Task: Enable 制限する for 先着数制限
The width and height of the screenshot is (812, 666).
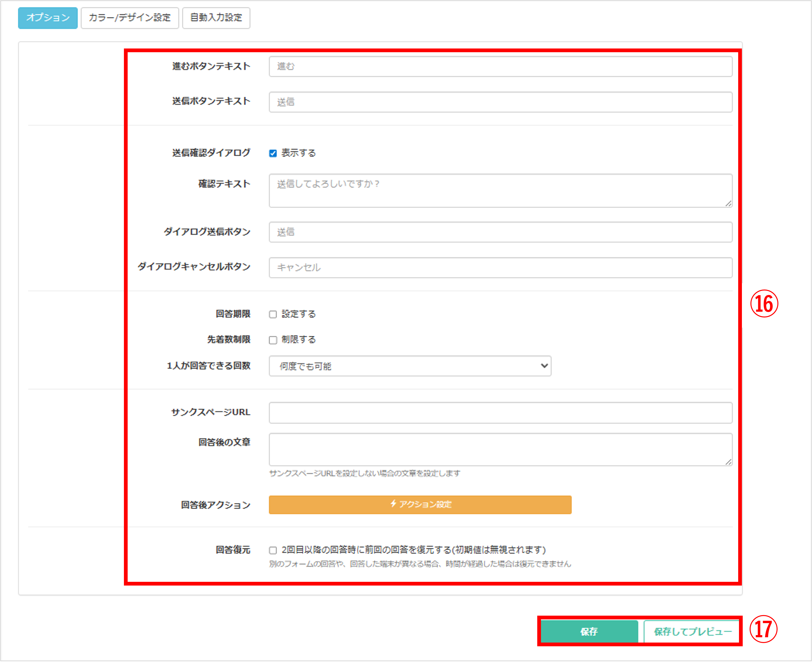Action: pyautogui.click(x=272, y=339)
